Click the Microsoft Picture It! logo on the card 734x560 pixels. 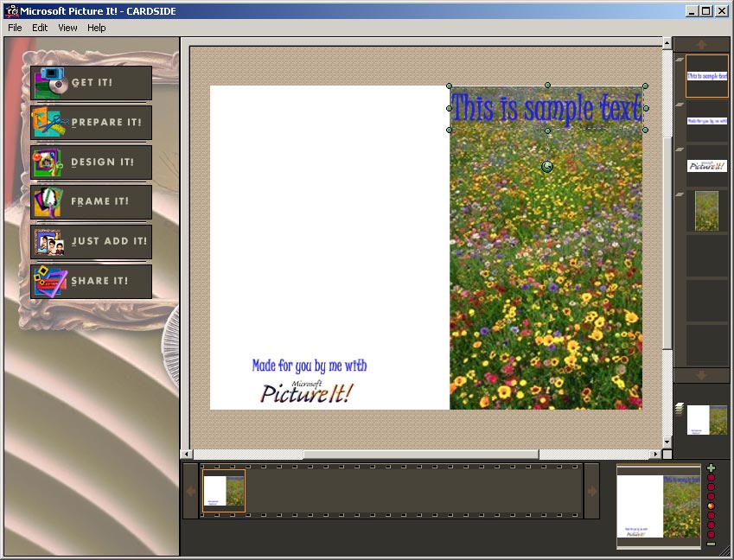click(307, 391)
